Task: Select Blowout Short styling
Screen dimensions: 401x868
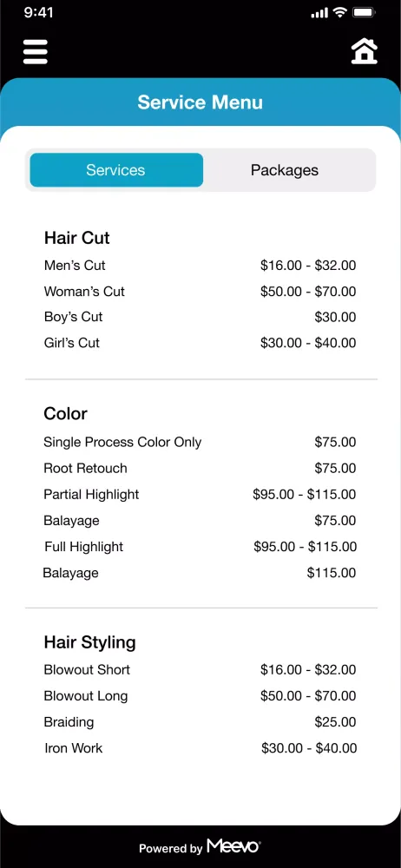Action: 200,670
